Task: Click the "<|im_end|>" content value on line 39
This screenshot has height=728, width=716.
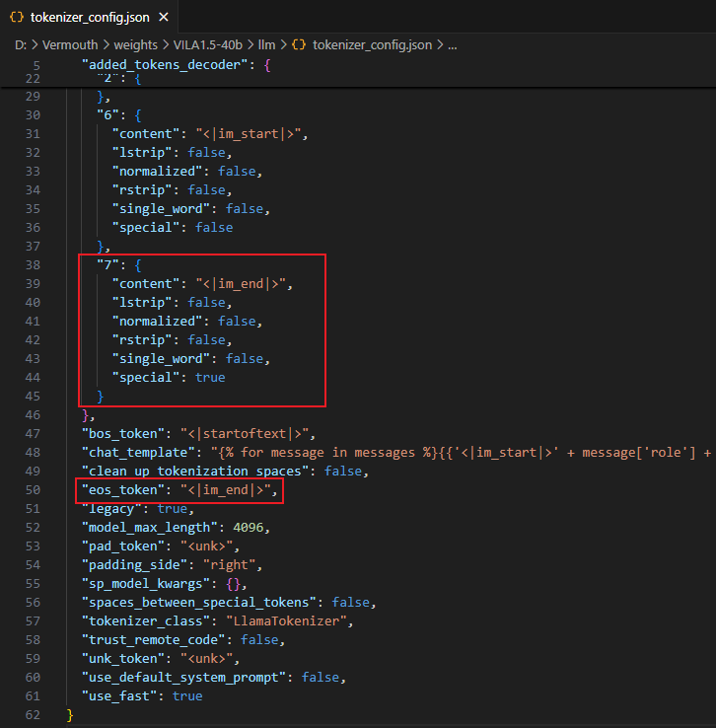Action: [241, 284]
